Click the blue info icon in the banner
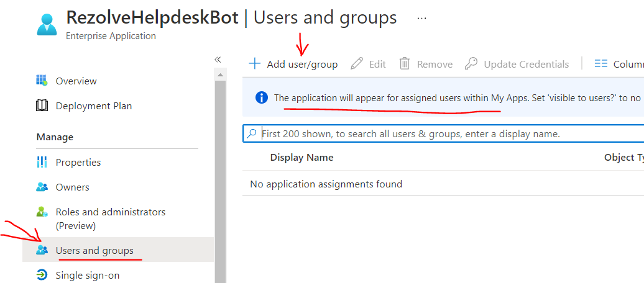The height and width of the screenshot is (283, 644). click(262, 97)
